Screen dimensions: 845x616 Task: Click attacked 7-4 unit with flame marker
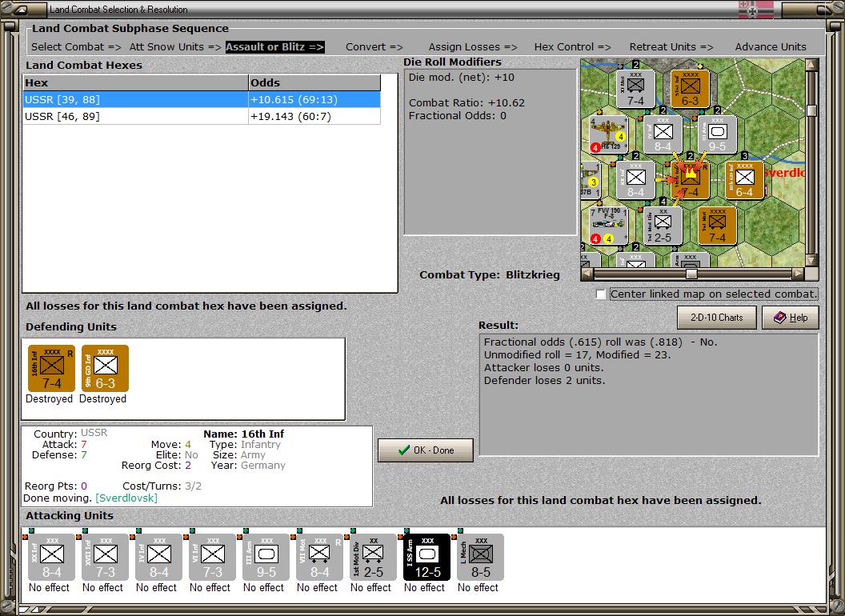click(x=690, y=180)
